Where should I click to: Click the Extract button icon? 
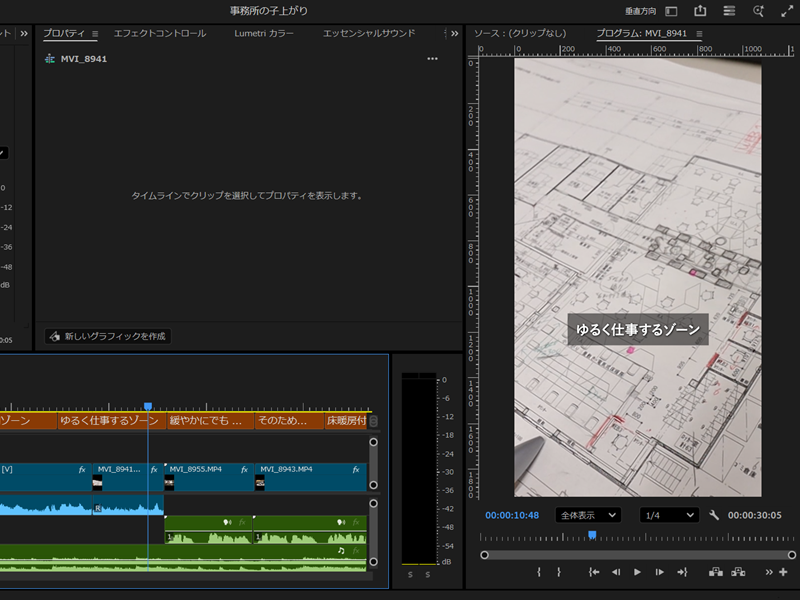(738, 572)
